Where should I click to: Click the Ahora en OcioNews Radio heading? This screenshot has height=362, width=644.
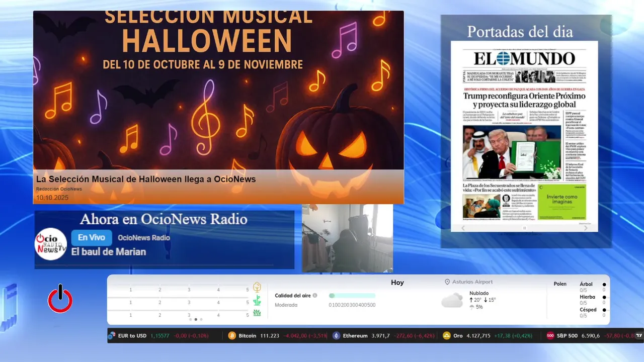tap(164, 219)
